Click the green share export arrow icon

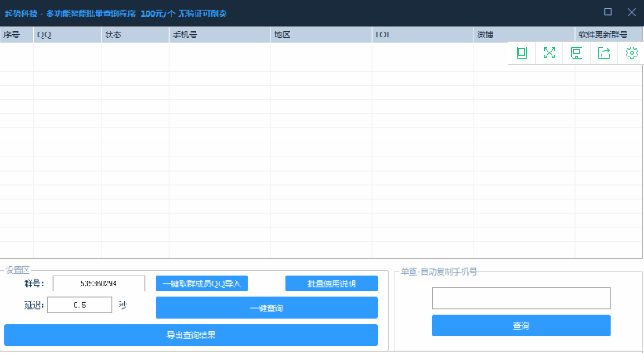pos(604,53)
